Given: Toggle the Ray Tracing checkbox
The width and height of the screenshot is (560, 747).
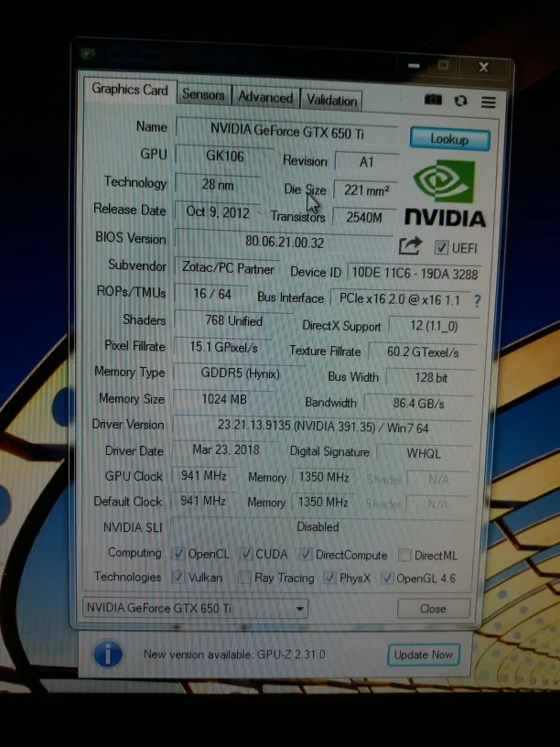Looking at the screenshot, I should [x=244, y=578].
